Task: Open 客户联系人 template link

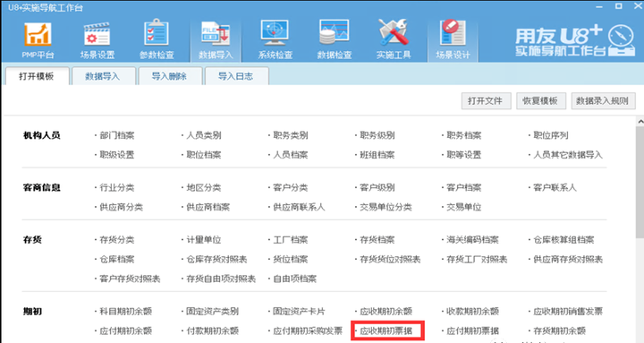Action: [x=555, y=187]
